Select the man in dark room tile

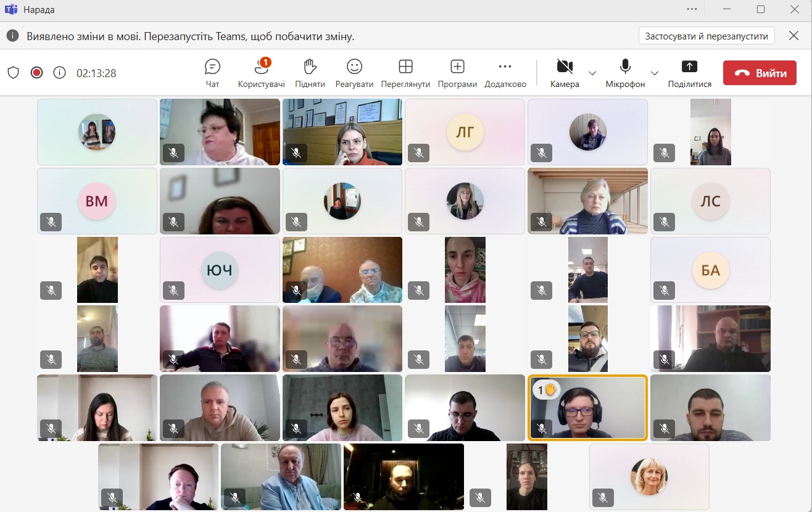pyautogui.click(x=404, y=477)
